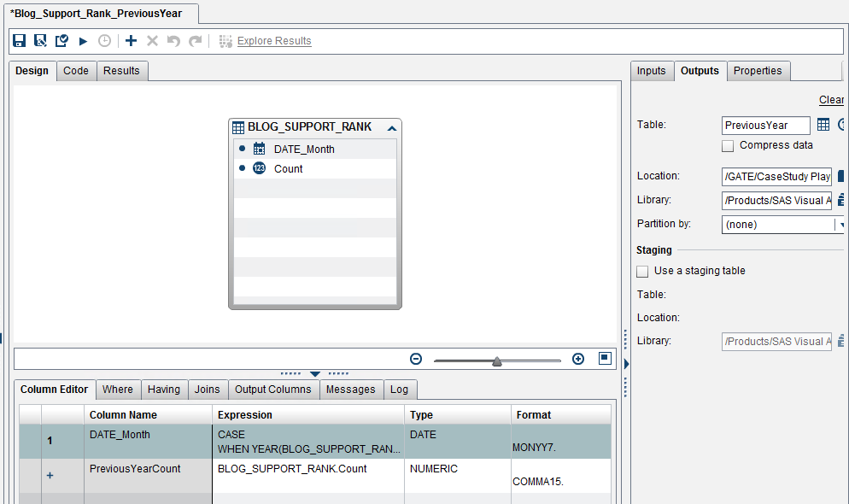Screen dimensions: 849x504
Task: Adjust the diagram zoom slider
Action: [496, 361]
